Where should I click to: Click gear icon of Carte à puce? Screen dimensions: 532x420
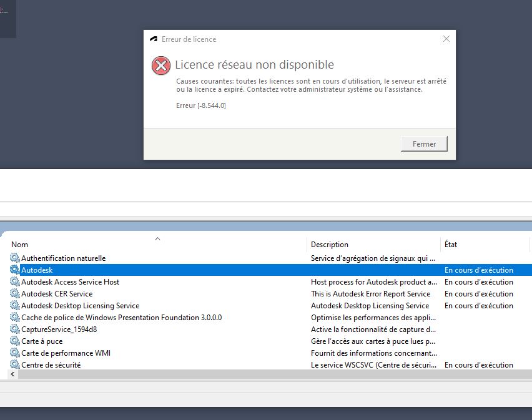pos(15,341)
